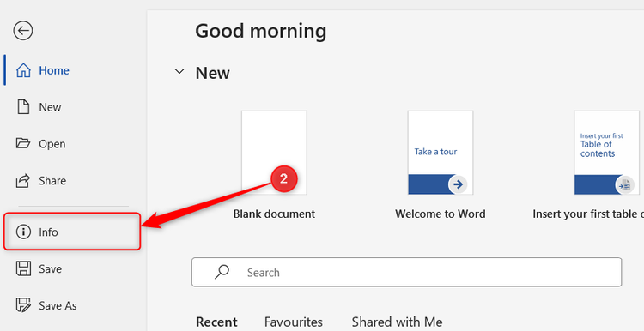Image resolution: width=644 pixels, height=331 pixels.
Task: Open the Info page
Action: tap(72, 232)
